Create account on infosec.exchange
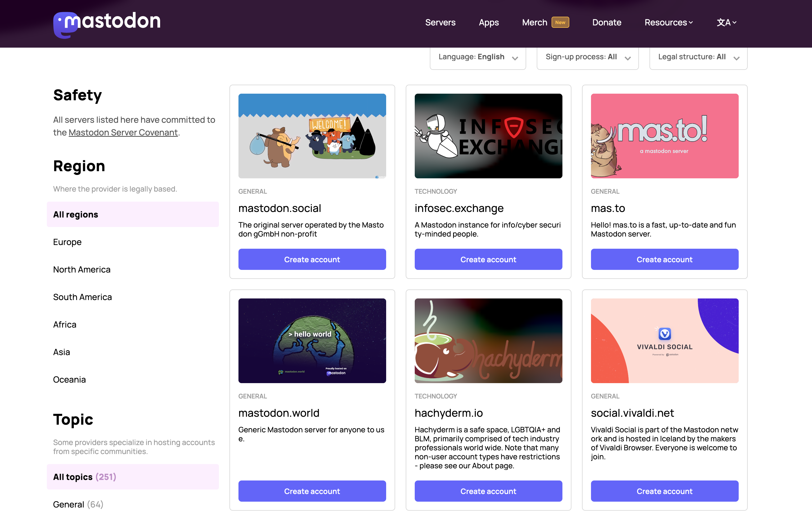Image resolution: width=812 pixels, height=517 pixels. [x=488, y=259]
